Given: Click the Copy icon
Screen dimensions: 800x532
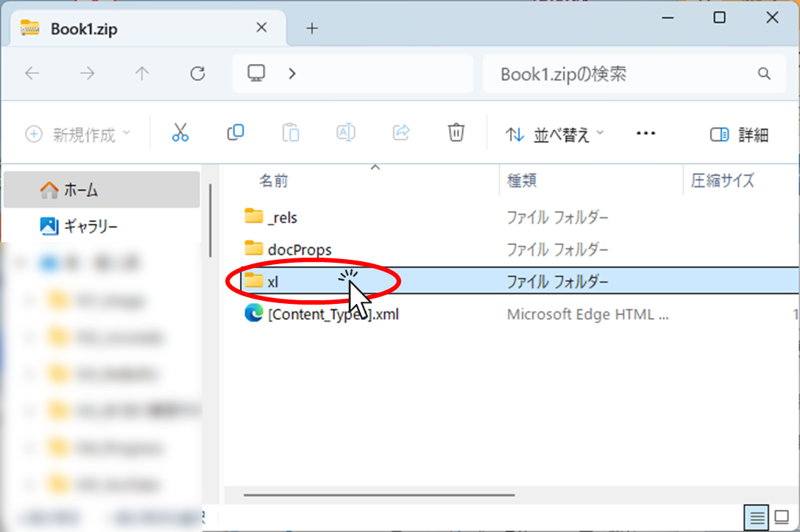Looking at the screenshot, I should click(236, 132).
